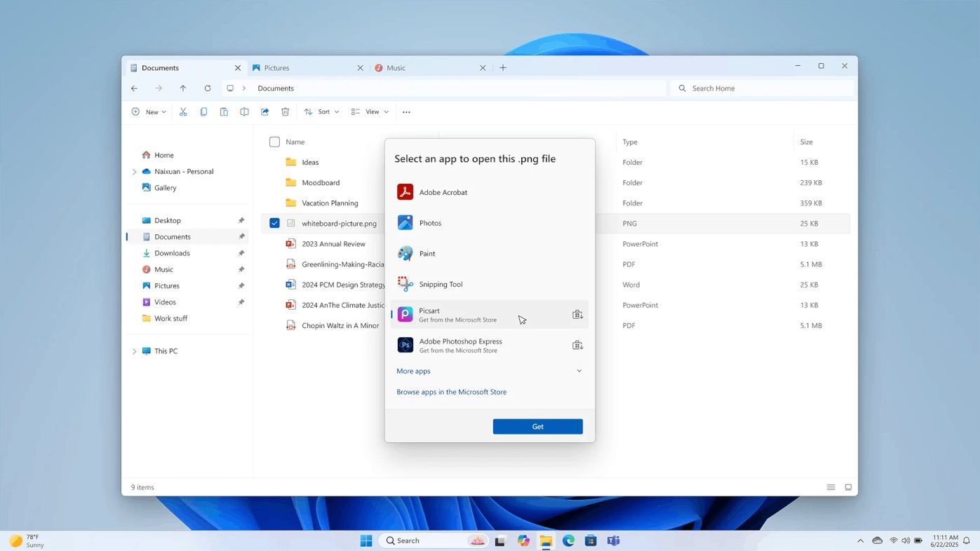
Task: Expand This PC tree node
Action: coord(134,351)
